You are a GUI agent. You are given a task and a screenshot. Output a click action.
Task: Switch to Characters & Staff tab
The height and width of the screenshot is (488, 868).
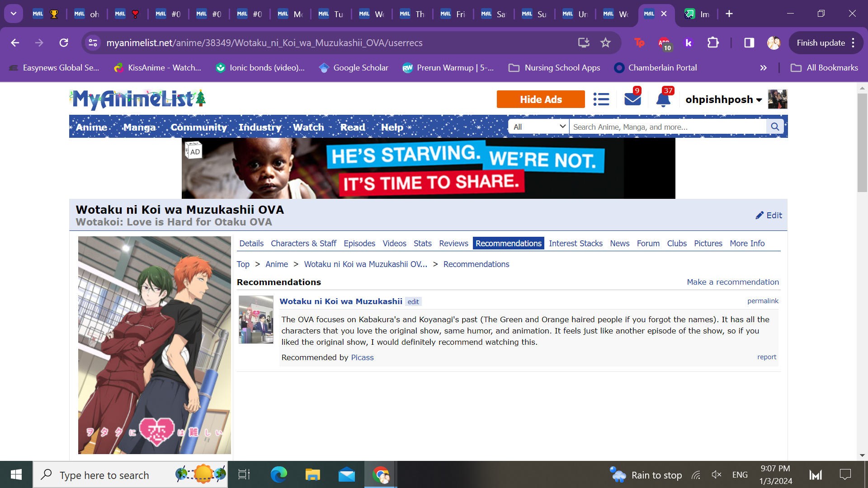click(303, 244)
